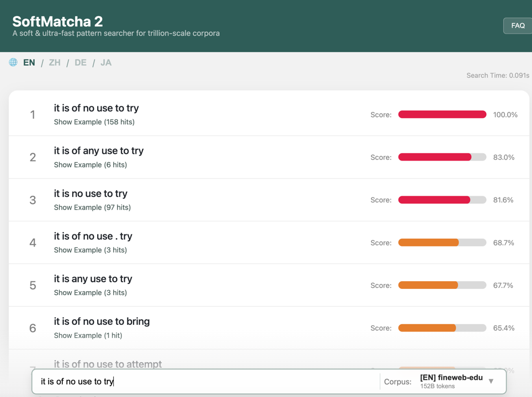Image resolution: width=532 pixels, height=397 pixels.
Task: Switch language to DE
Action: point(81,62)
